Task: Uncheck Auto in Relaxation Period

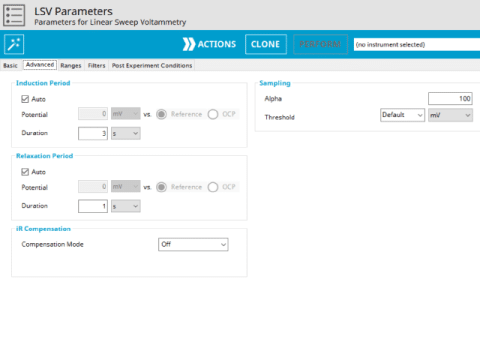Action: pos(25,172)
